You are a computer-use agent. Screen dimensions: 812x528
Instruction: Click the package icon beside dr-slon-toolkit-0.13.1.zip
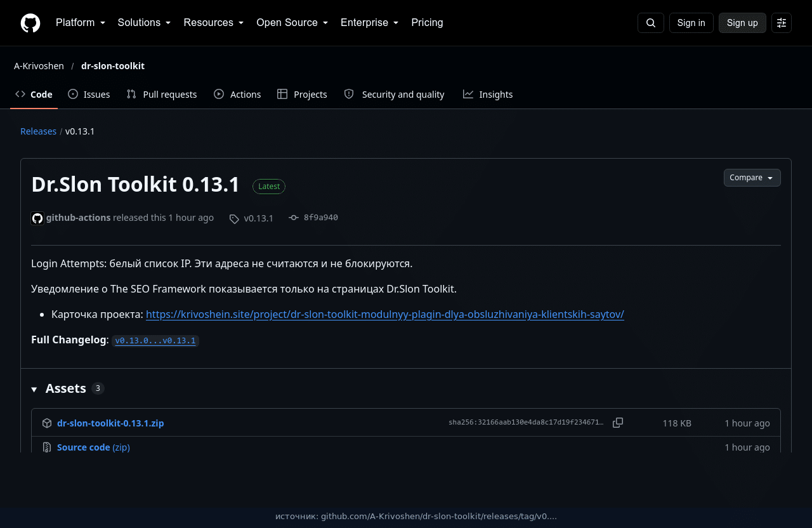click(47, 423)
